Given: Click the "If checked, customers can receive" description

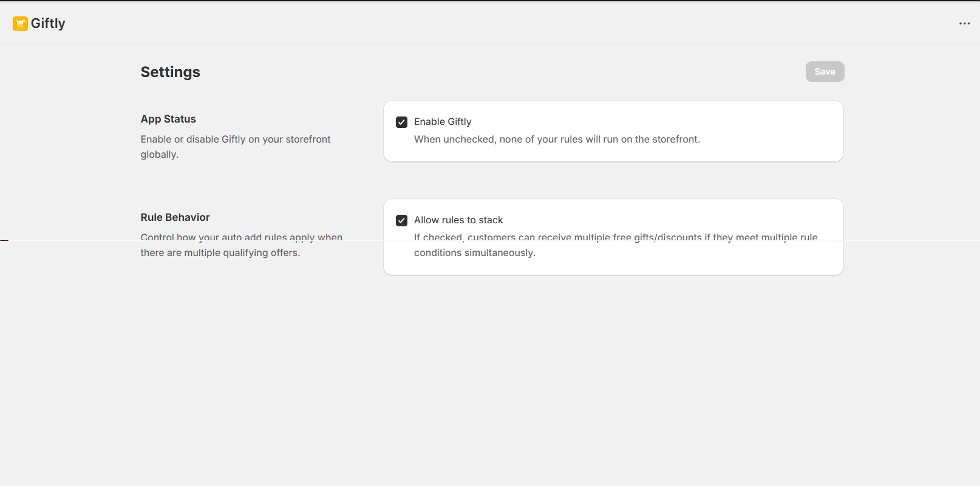Looking at the screenshot, I should click(x=615, y=237).
